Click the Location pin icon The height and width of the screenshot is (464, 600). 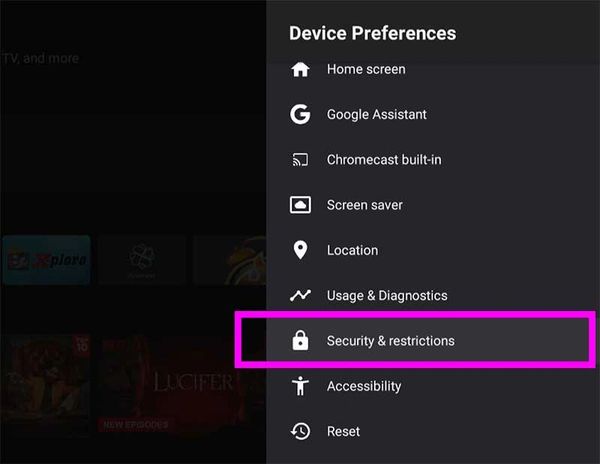[300, 250]
